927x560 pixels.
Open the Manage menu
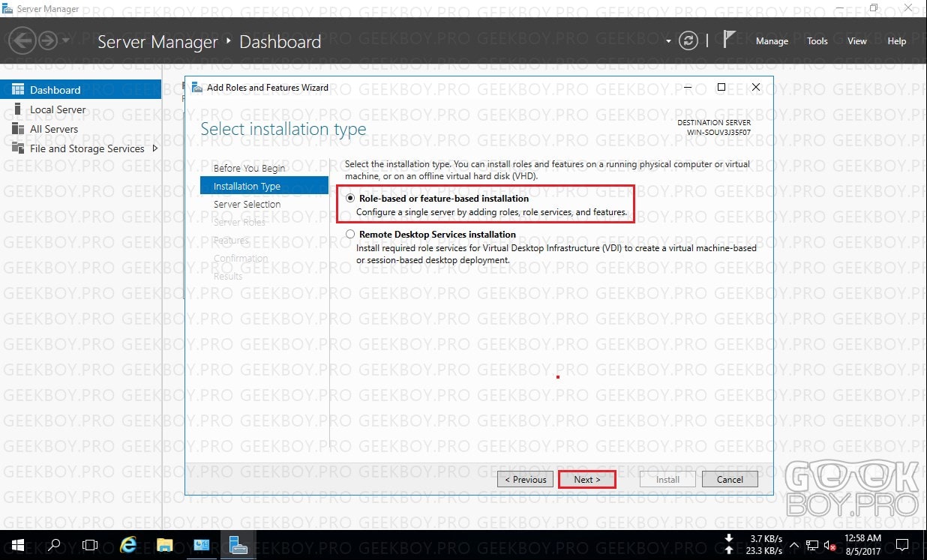(x=772, y=41)
